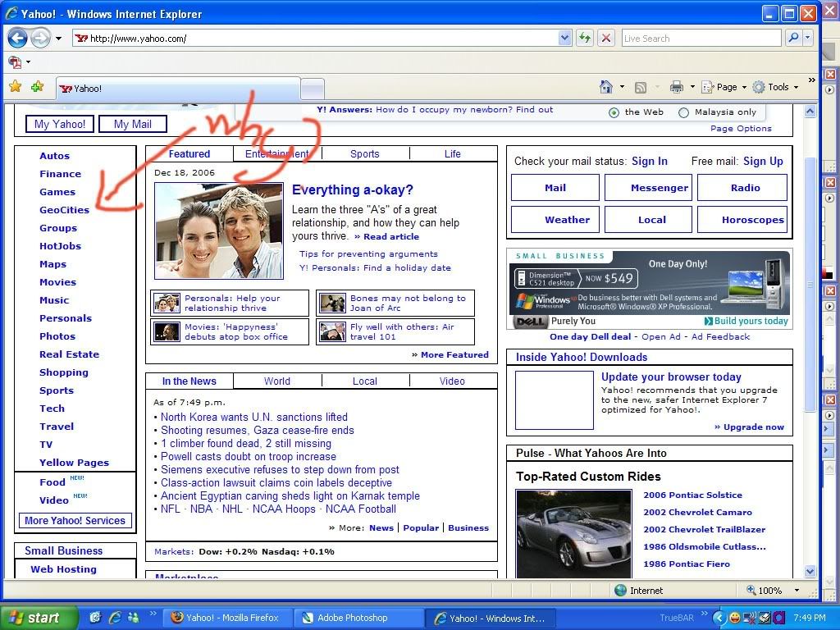Click the red Stop loading icon
This screenshot has width=840, height=630.
click(x=606, y=38)
